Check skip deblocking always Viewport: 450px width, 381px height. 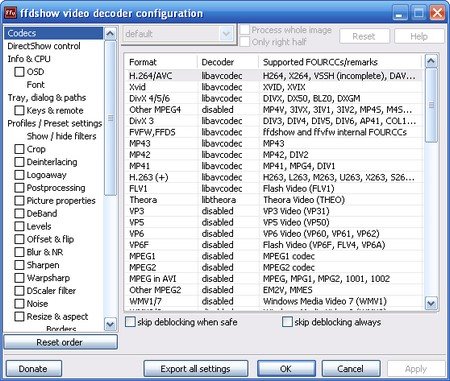point(287,322)
